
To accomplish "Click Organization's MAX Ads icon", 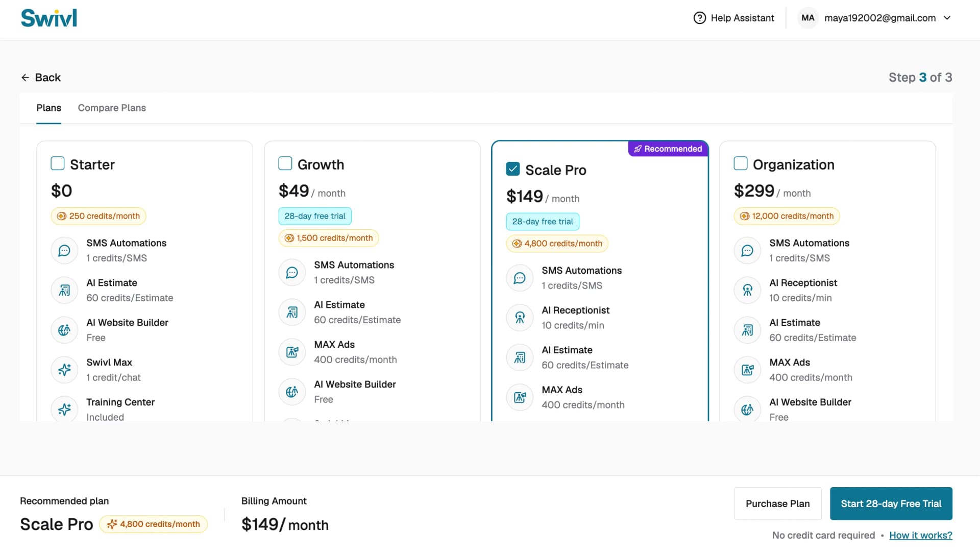I will pos(747,370).
